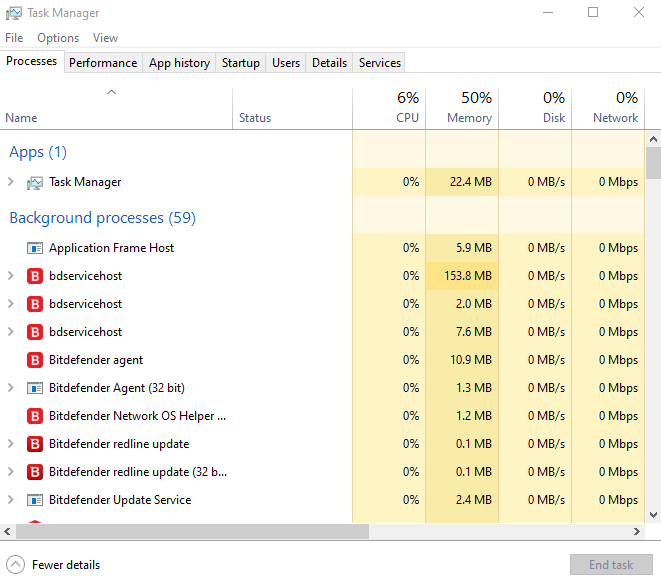
Task: Open the Options menu
Action: tap(58, 38)
